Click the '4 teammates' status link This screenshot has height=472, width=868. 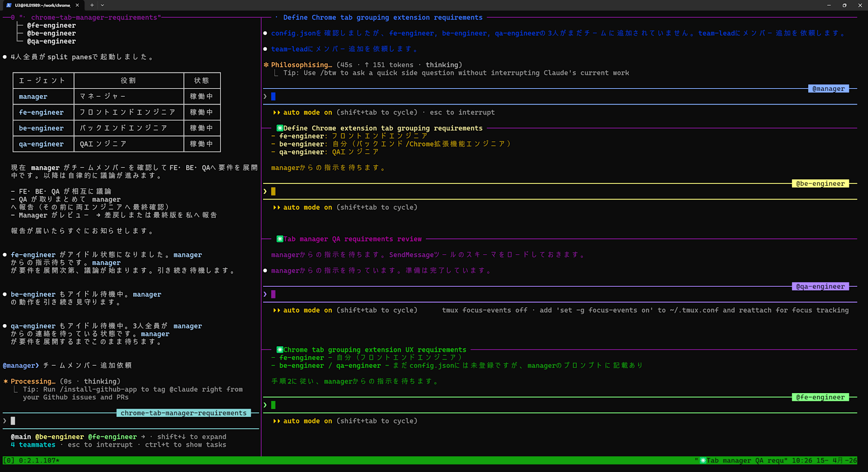[x=33, y=445]
